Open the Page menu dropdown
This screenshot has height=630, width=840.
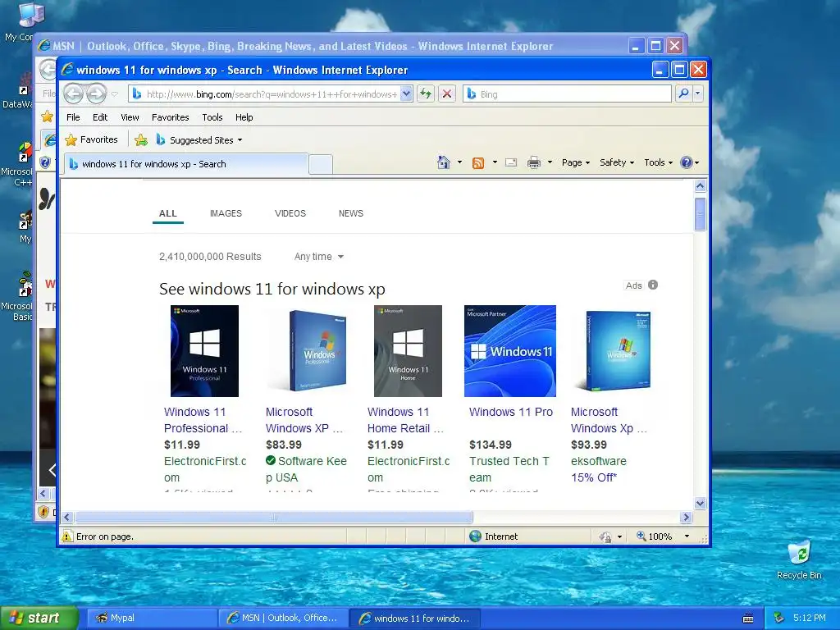coord(576,162)
